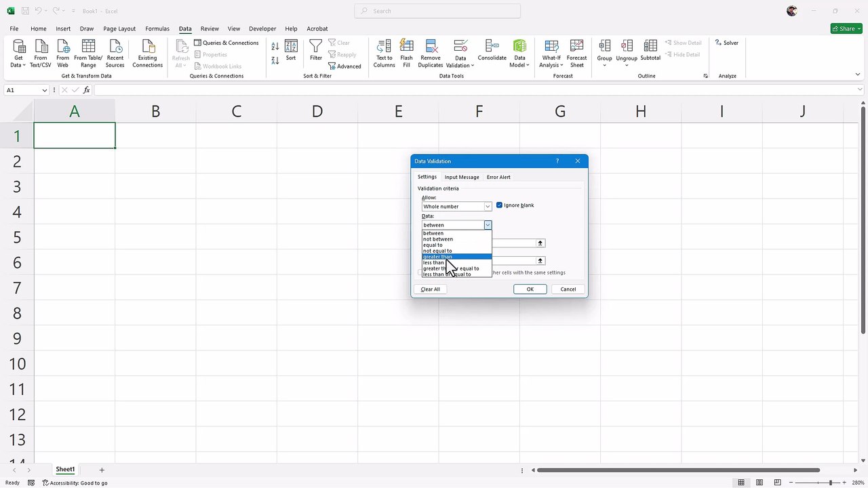This screenshot has height=488, width=868.
Task: Open What-If Analysis menu
Action: [551, 54]
